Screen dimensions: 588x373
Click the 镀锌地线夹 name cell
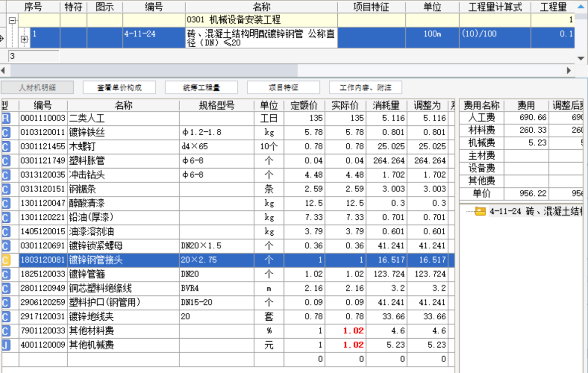123,317
